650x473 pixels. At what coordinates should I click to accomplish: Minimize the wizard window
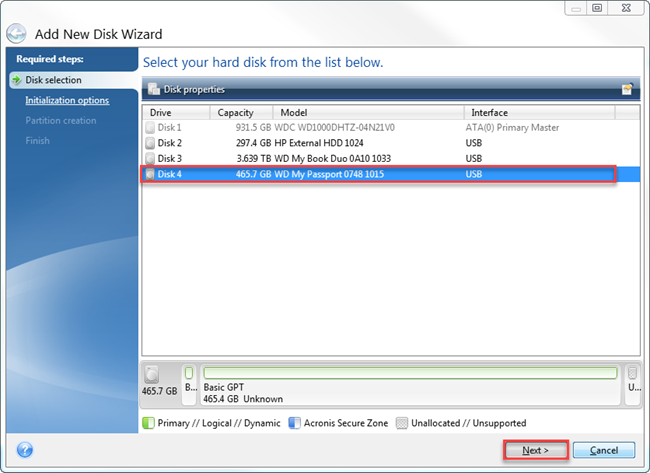tap(575, 8)
